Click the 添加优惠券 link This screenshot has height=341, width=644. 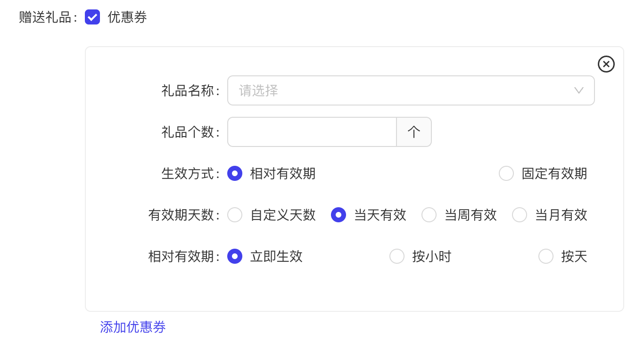pos(133,327)
